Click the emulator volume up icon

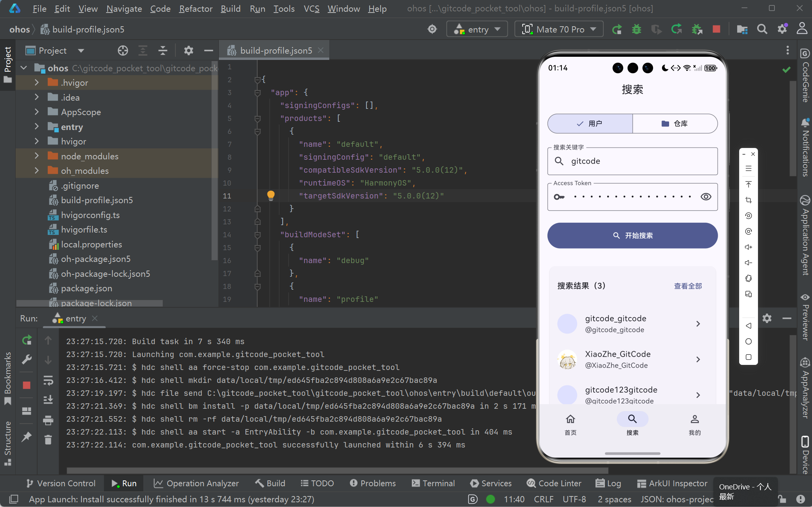(x=748, y=247)
